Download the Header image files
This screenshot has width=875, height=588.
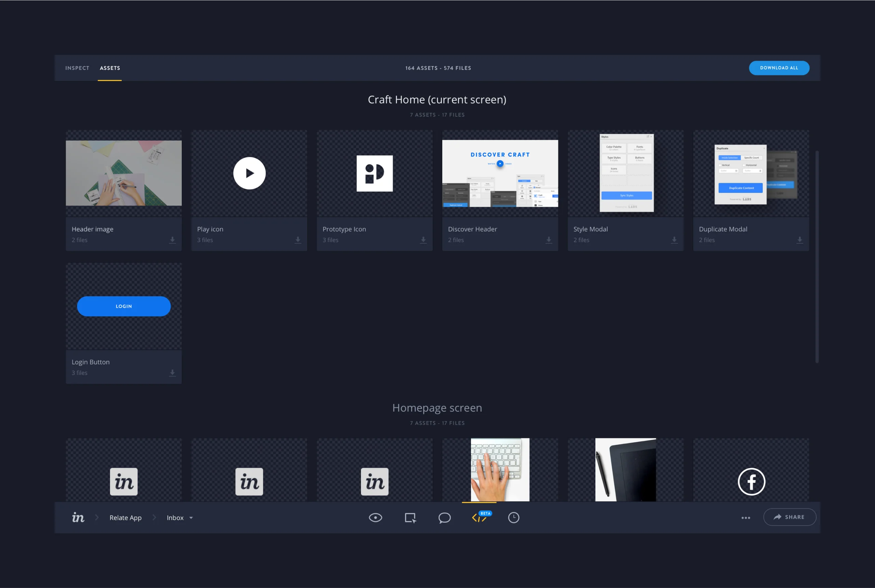click(x=172, y=240)
